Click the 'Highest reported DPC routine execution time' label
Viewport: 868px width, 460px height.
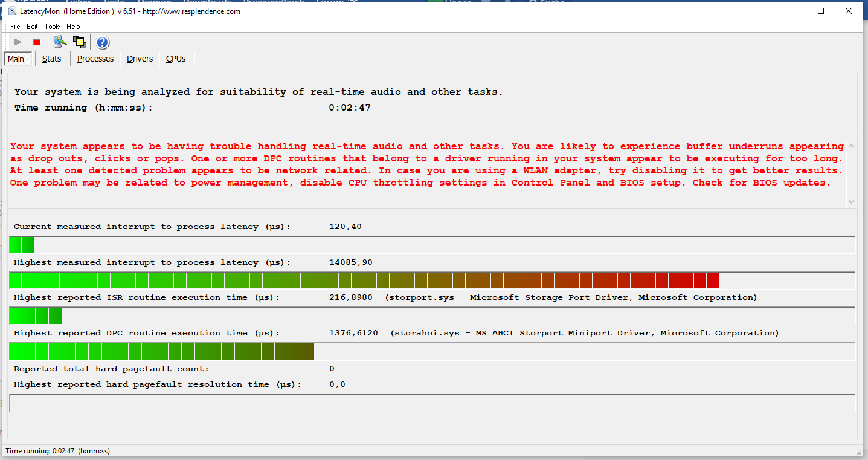[x=147, y=333]
